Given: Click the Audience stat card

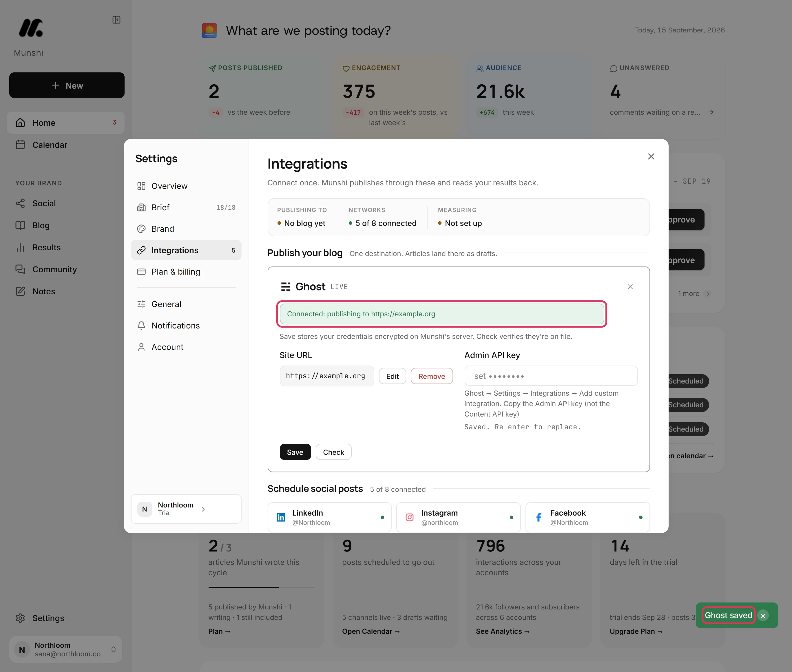Looking at the screenshot, I should pos(529,97).
